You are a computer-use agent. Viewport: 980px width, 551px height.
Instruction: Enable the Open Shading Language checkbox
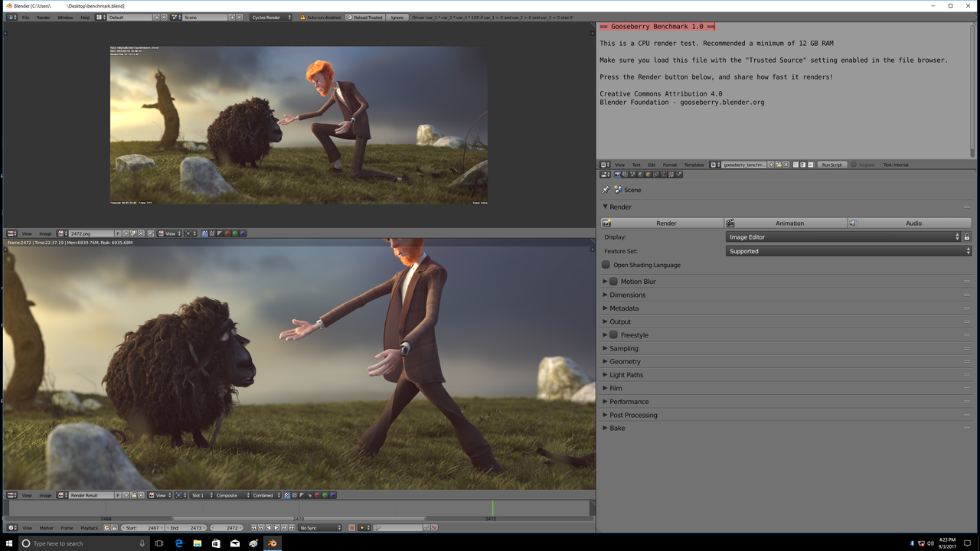[606, 265]
